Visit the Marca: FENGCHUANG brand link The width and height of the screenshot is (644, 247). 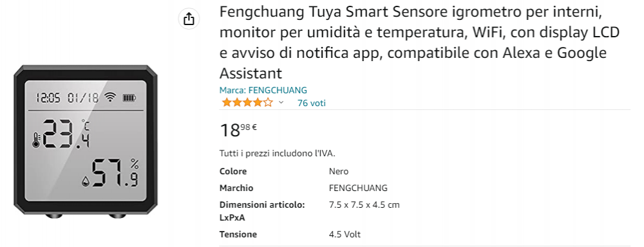pyautogui.click(x=263, y=90)
